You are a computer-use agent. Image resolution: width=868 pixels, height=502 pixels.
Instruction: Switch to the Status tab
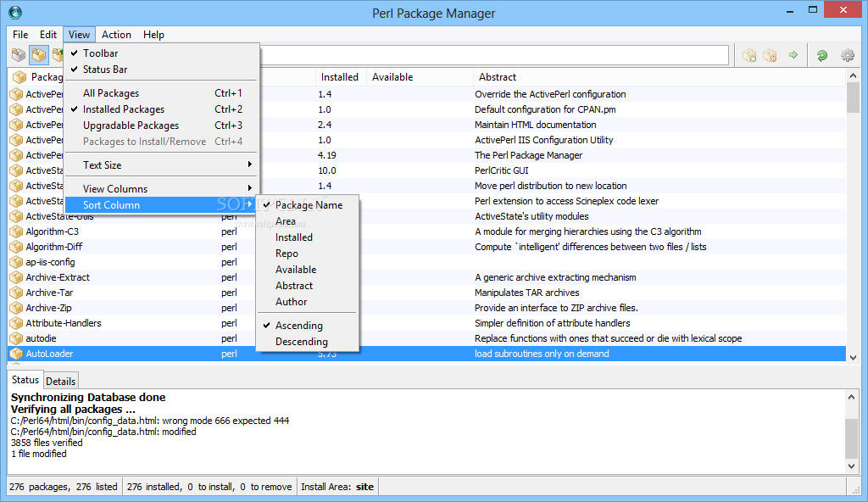coord(25,380)
